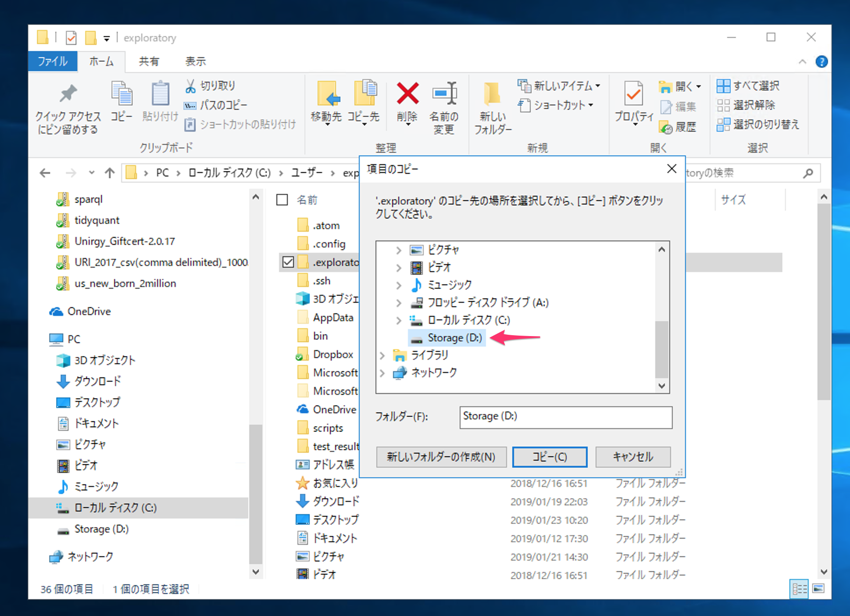Viewport: 850px width, 616px height.
Task: Click the red Delete (削除) icon
Action: click(407, 93)
